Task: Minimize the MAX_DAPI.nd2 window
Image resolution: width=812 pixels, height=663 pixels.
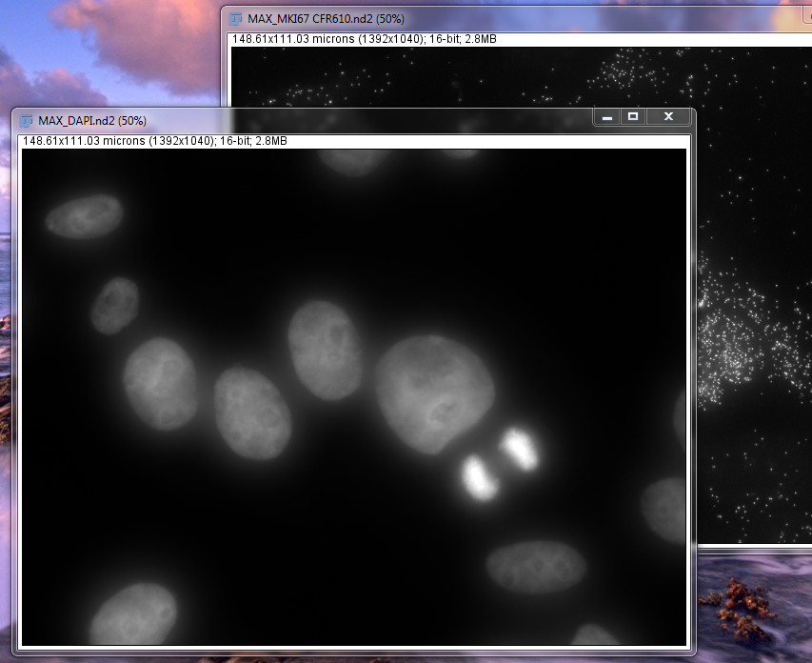Action: [606, 116]
